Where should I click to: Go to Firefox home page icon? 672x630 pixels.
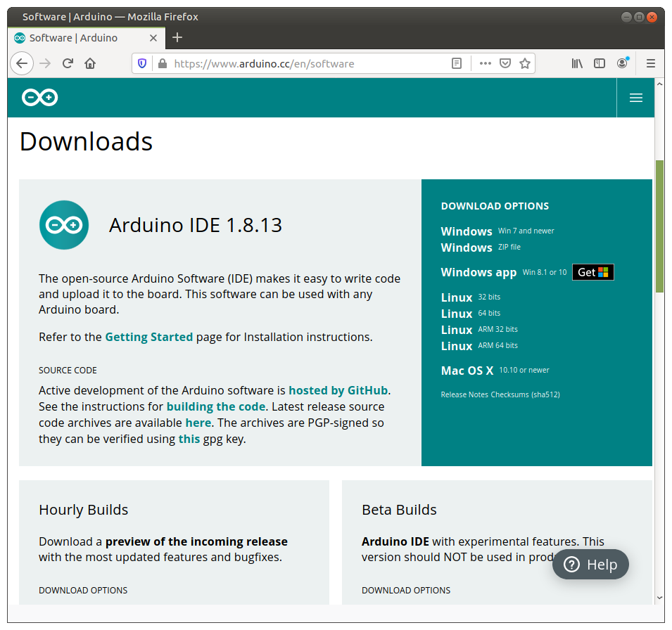coord(90,63)
